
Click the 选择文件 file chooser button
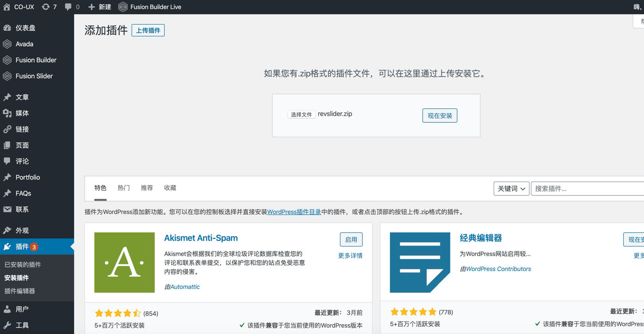(301, 115)
